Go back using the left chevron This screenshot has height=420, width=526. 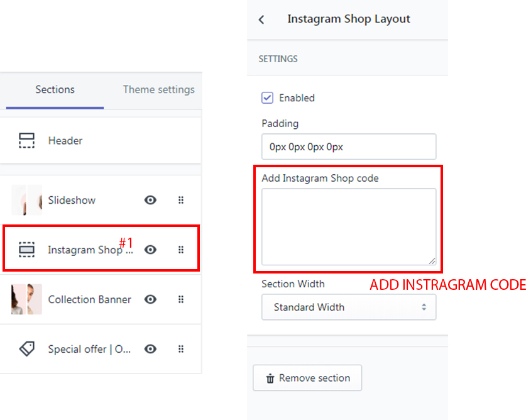tap(261, 19)
